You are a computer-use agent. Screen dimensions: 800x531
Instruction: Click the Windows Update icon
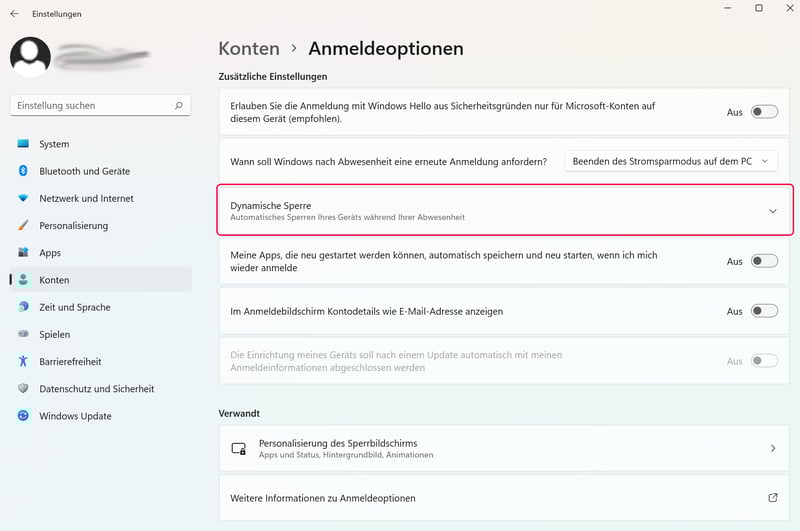point(23,416)
